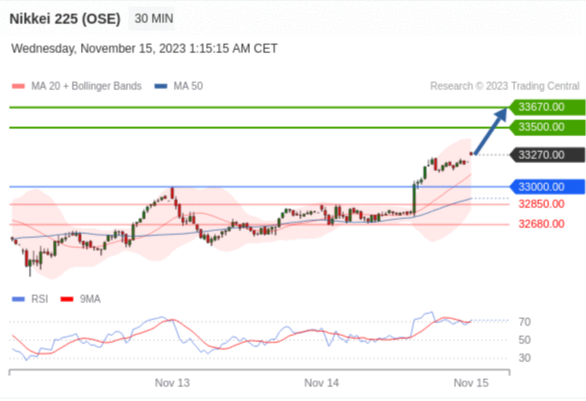Click the Nov 13 date axis marker
Image resolution: width=586 pixels, height=401 pixels.
click(x=172, y=383)
